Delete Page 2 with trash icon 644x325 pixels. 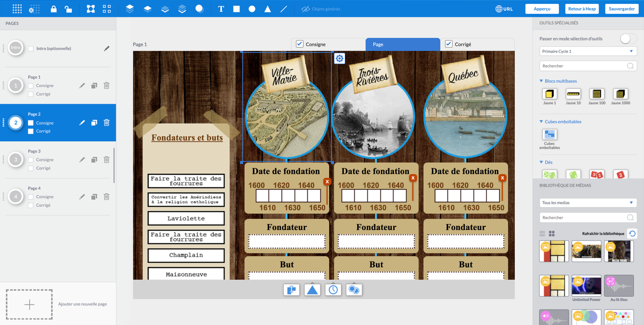click(x=107, y=123)
